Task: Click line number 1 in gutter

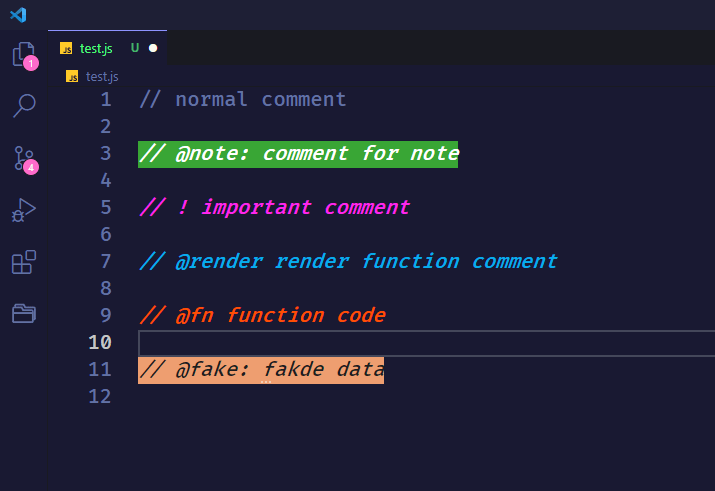Action: pos(106,99)
